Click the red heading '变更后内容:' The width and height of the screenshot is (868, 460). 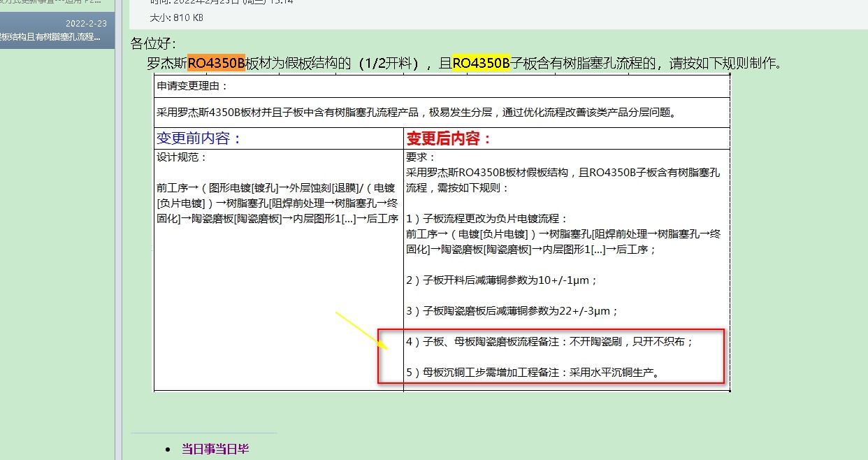[450, 138]
